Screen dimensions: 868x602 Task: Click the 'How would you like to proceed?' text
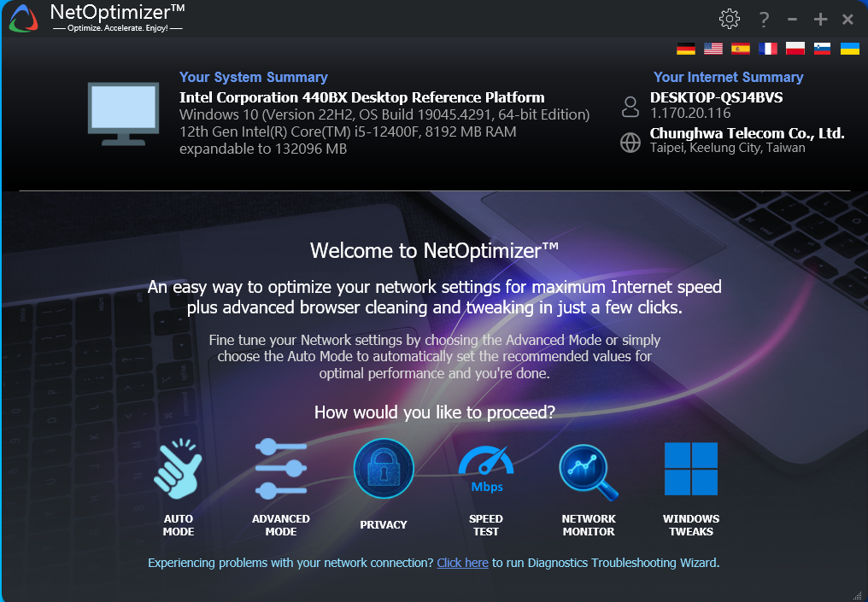coord(435,412)
